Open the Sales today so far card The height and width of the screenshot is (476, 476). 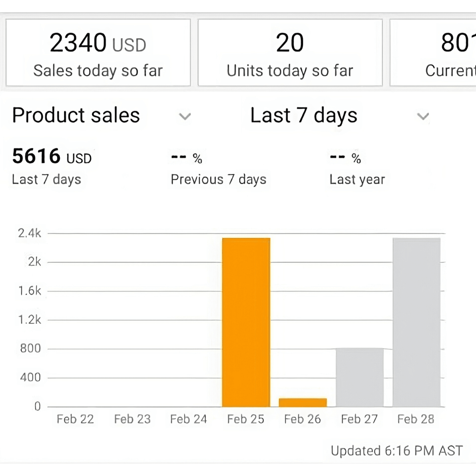point(98,53)
